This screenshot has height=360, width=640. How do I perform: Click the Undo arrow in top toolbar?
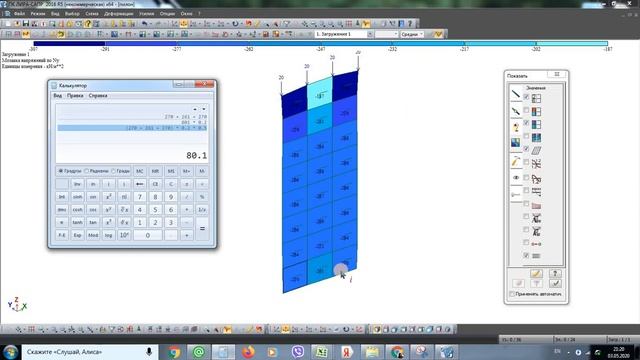144,24
